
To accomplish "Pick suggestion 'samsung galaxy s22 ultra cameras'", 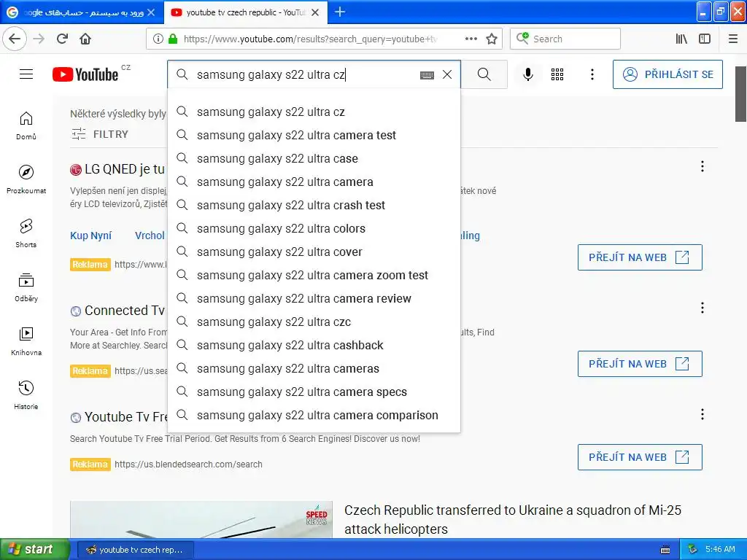I will 314,368.
